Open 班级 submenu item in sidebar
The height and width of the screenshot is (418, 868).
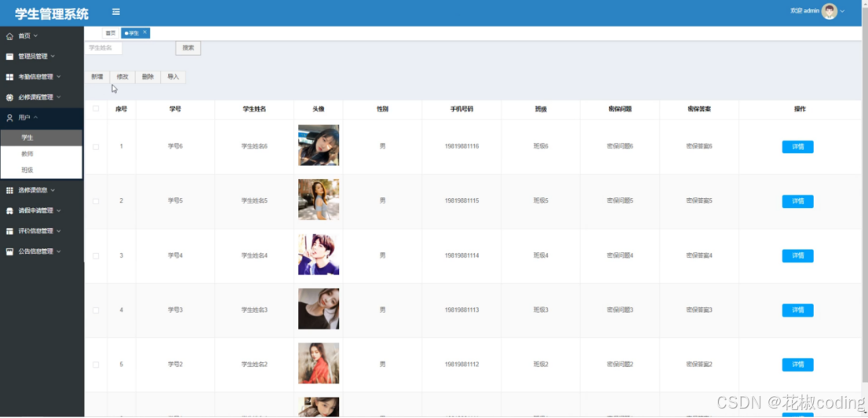point(42,170)
